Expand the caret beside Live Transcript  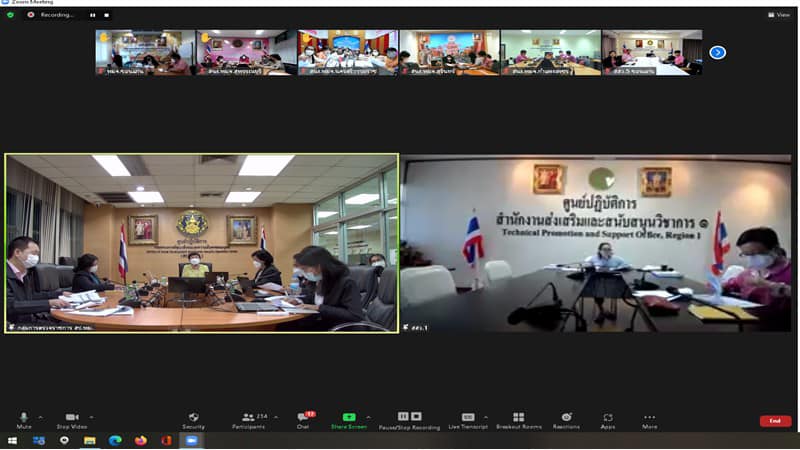coord(486,417)
